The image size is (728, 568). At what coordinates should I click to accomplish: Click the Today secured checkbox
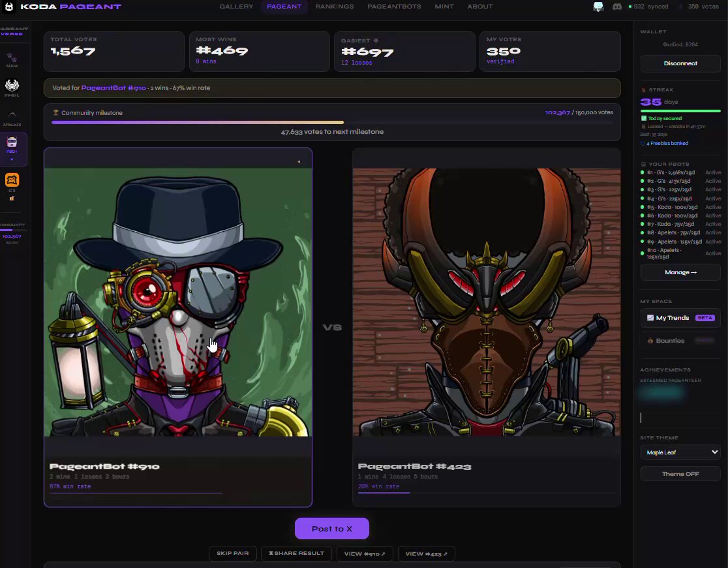643,119
